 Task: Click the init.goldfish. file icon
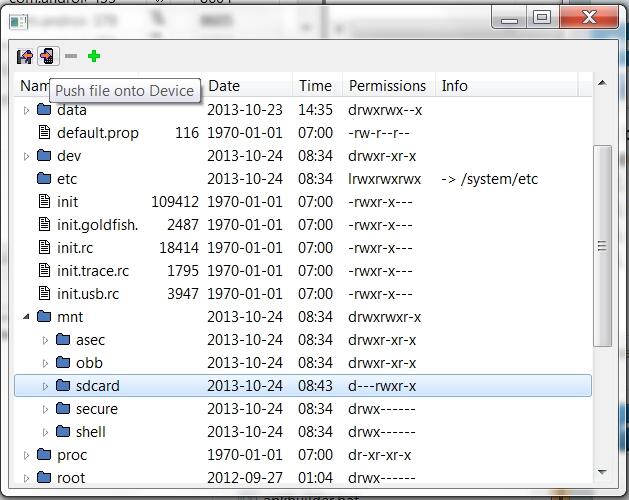pos(44,224)
